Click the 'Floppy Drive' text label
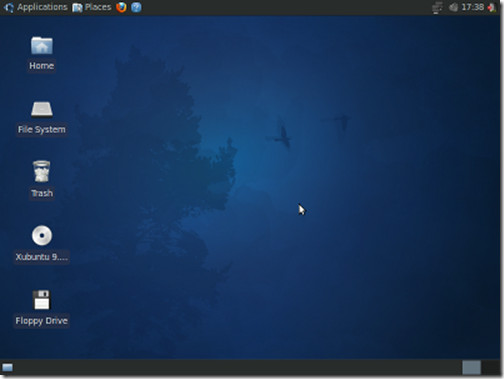The image size is (504, 379). [42, 321]
